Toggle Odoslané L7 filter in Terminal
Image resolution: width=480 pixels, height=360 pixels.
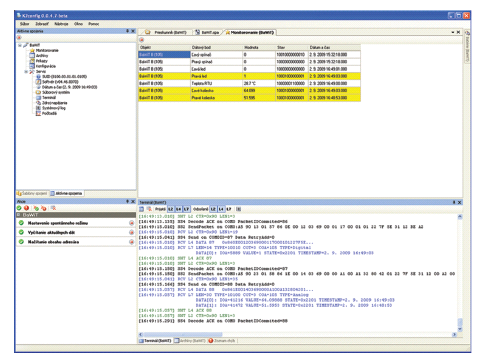tap(229, 209)
